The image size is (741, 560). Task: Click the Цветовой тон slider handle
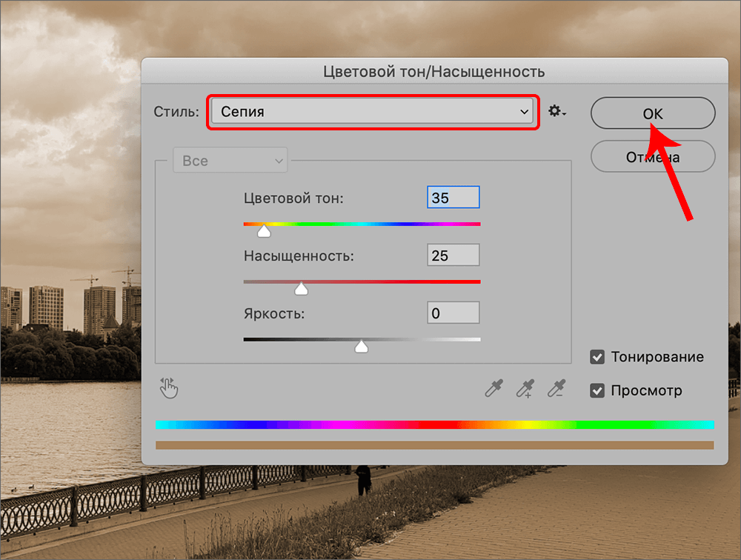coord(264,232)
